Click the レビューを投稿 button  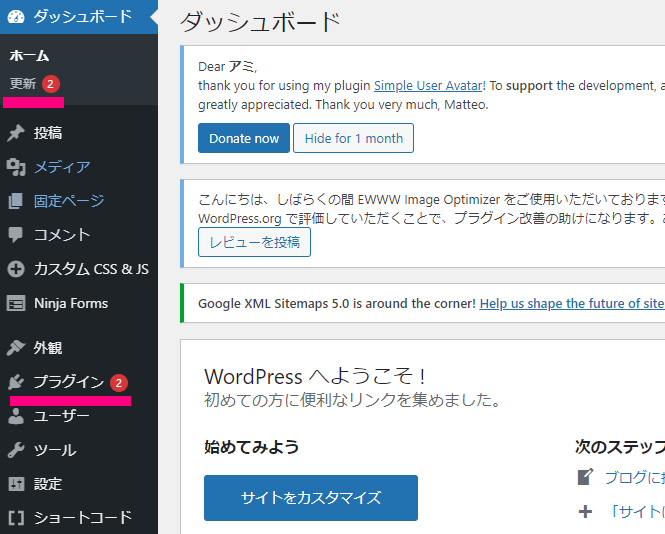254,242
